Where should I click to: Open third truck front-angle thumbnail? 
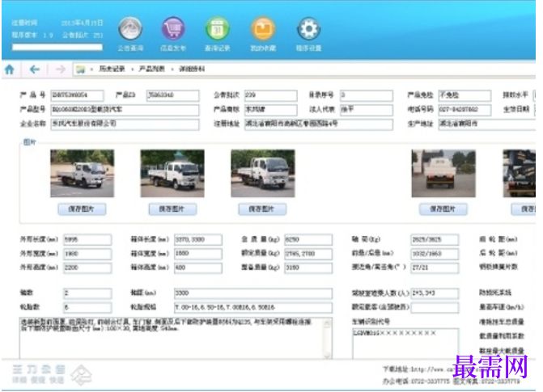(x=263, y=173)
